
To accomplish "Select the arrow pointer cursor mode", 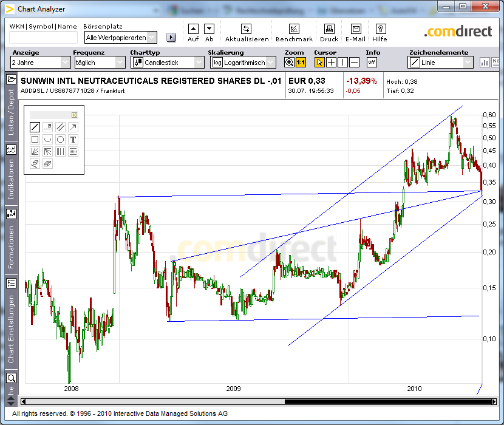I will [319, 63].
